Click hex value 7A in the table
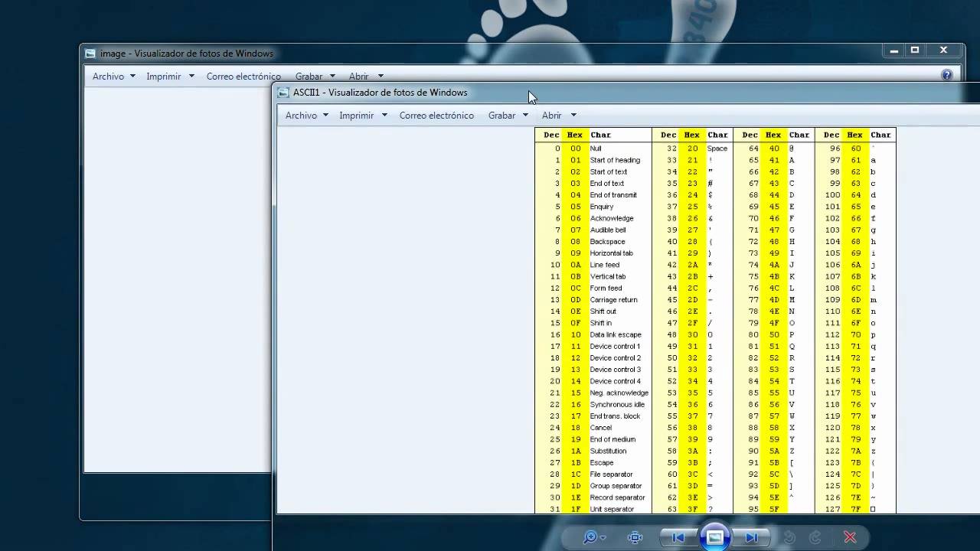Viewport: 980px width, 551px height. 855,451
